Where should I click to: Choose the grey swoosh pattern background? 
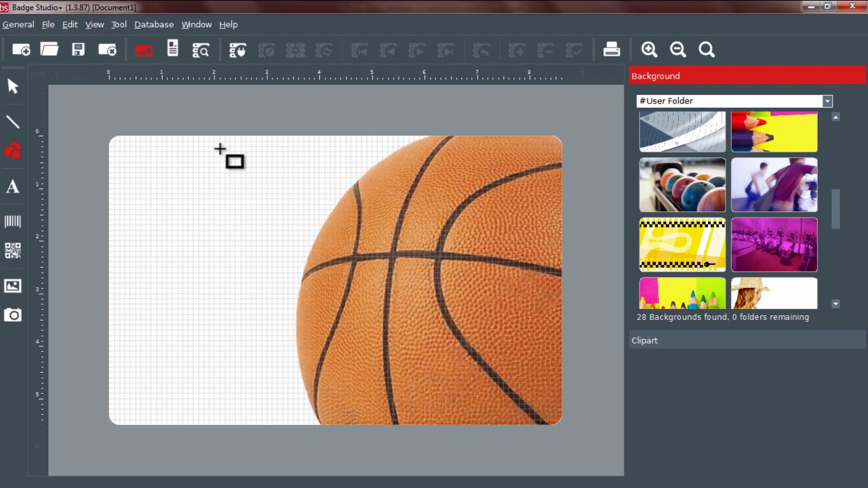(682, 132)
